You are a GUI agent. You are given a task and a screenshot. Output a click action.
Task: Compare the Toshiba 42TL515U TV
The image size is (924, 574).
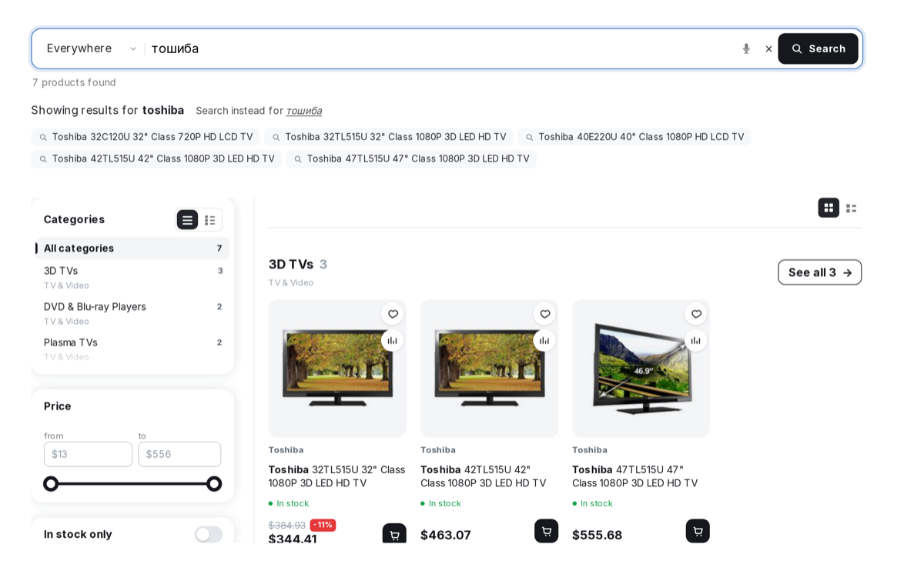[544, 340]
